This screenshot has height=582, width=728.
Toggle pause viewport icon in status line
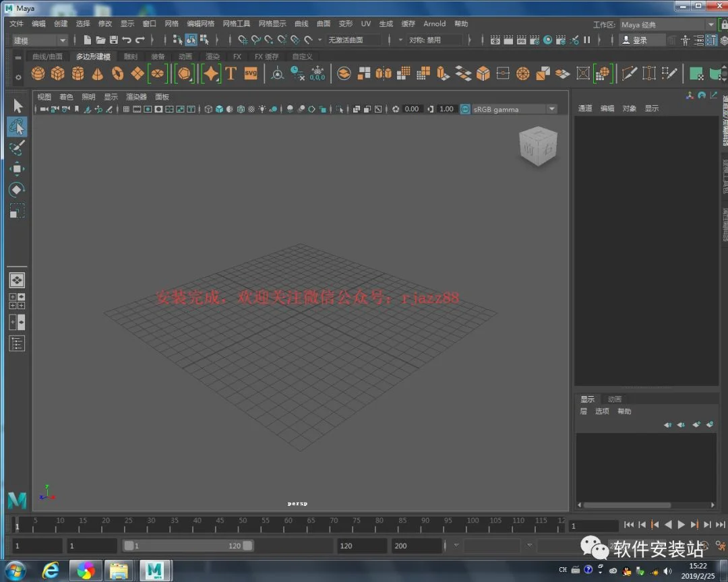pyautogui.click(x=587, y=40)
